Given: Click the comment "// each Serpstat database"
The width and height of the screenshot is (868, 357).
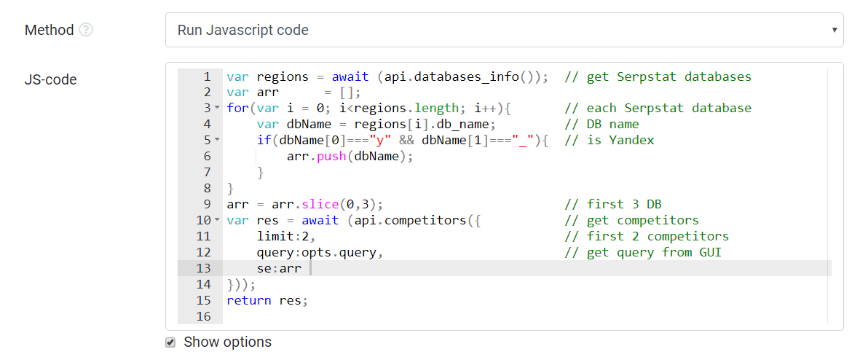Looking at the screenshot, I should [x=658, y=108].
